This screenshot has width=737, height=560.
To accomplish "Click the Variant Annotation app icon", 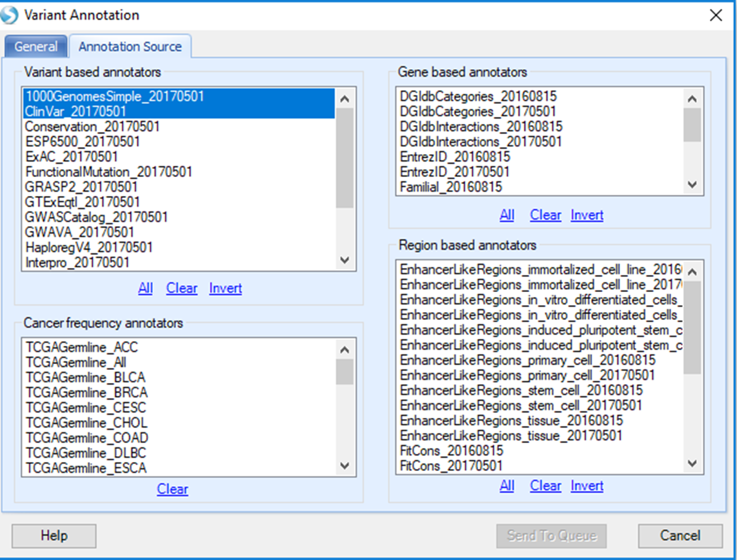I will 10,15.
